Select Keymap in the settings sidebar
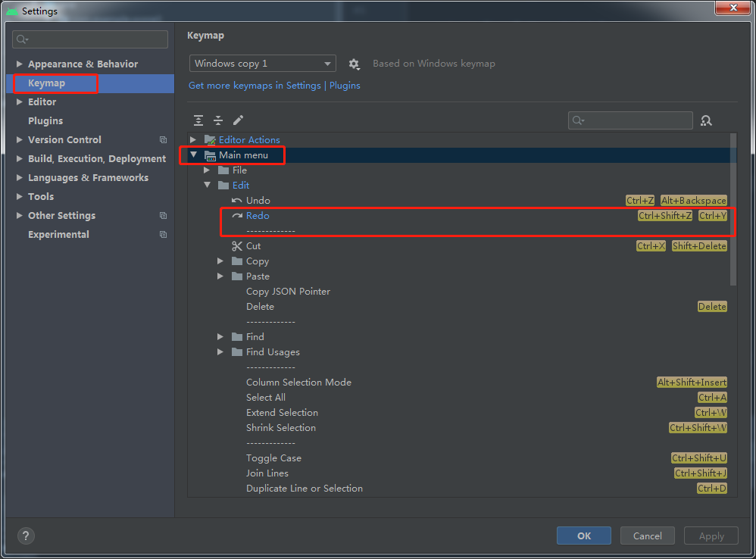756x559 pixels. pos(46,83)
